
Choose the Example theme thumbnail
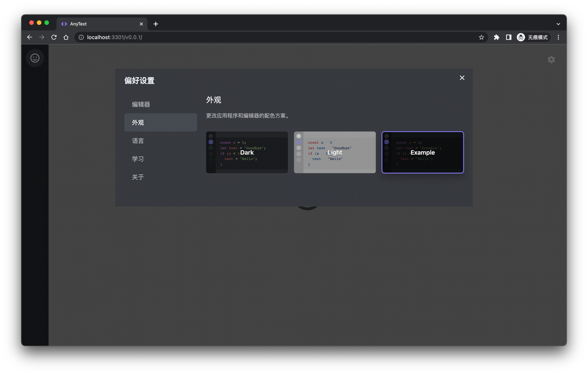[x=423, y=152]
